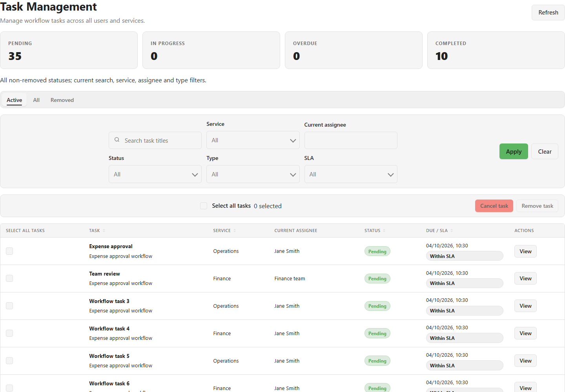Focus the Search task titles field
The width and height of the screenshot is (565, 392).
155,140
